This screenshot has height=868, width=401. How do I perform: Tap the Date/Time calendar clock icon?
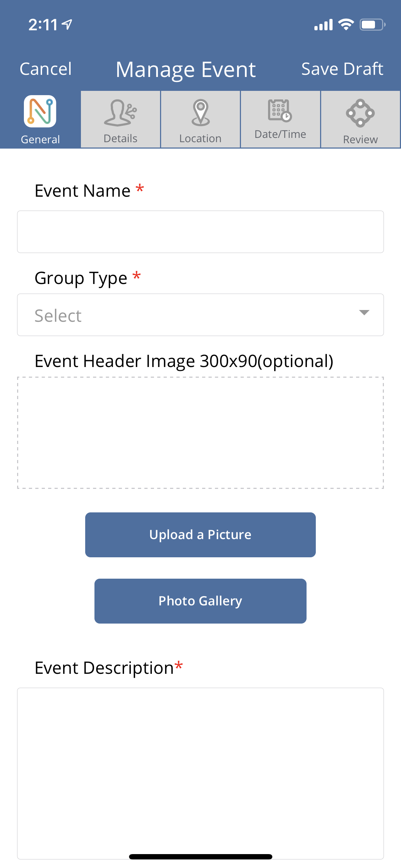tap(280, 110)
